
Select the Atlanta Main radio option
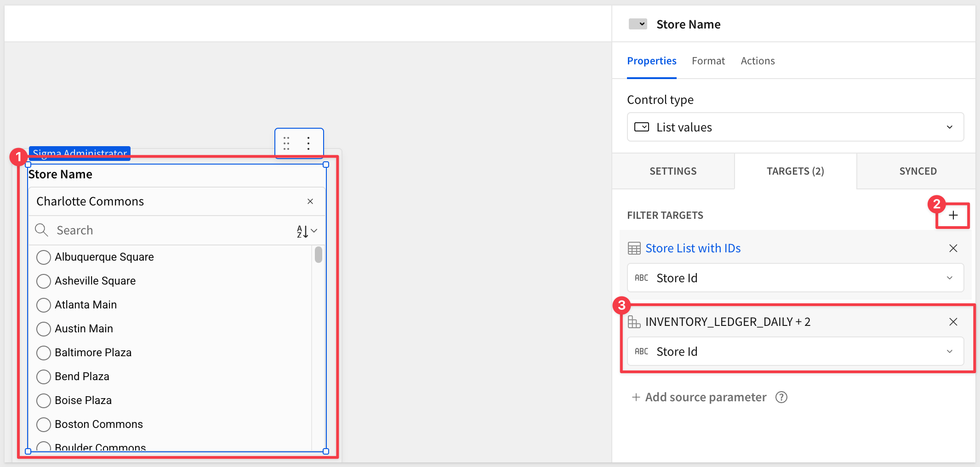pyautogui.click(x=44, y=305)
